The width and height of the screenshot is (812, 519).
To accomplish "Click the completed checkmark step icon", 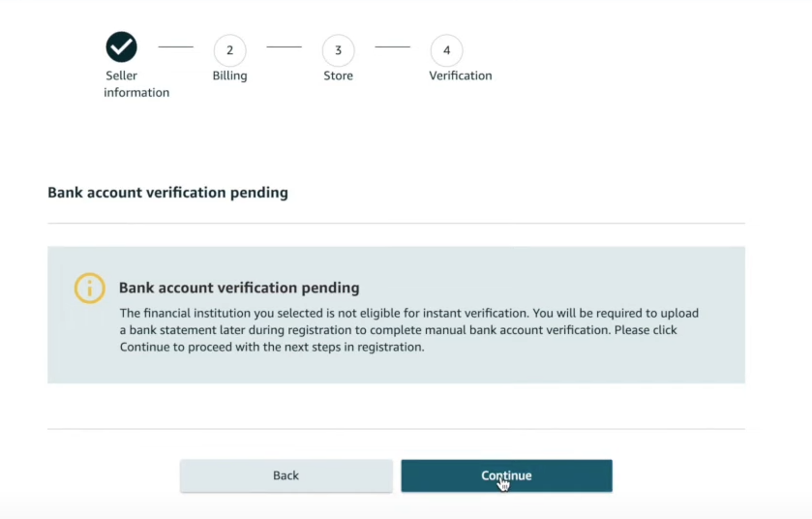I will point(121,47).
